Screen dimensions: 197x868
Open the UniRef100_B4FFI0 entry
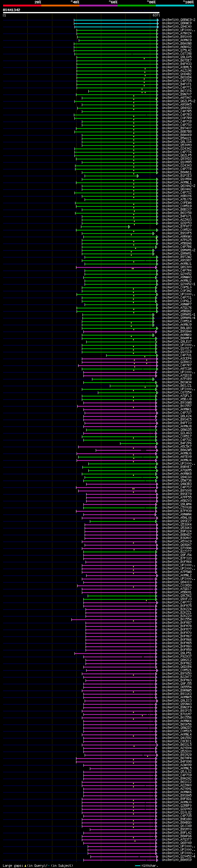(176, 423)
